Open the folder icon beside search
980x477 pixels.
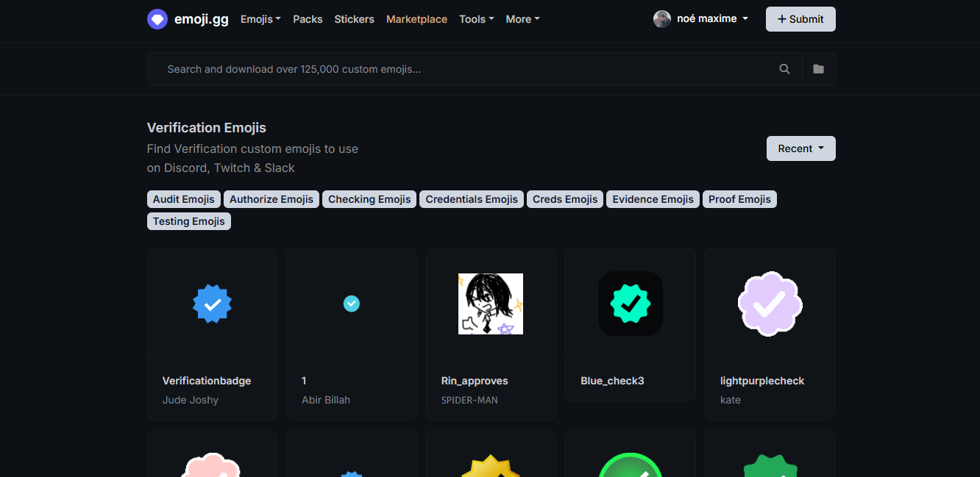click(818, 69)
